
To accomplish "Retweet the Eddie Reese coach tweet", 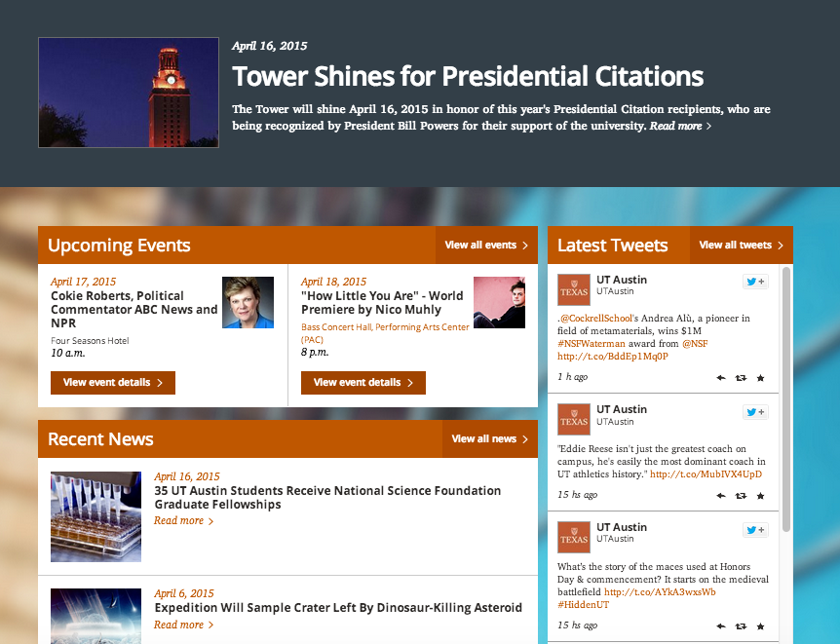I will (741, 496).
